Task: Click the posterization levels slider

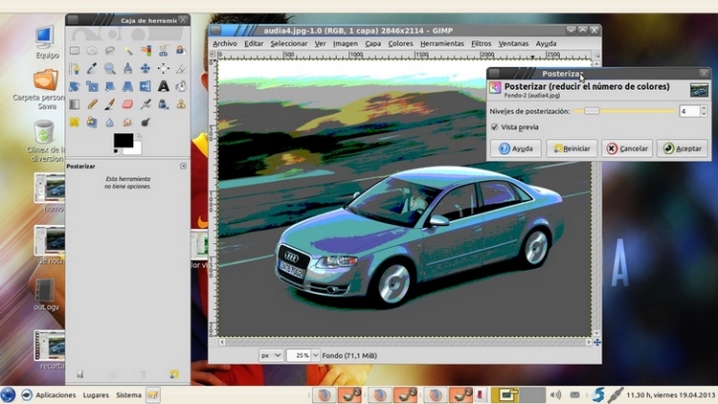Action: (625, 111)
